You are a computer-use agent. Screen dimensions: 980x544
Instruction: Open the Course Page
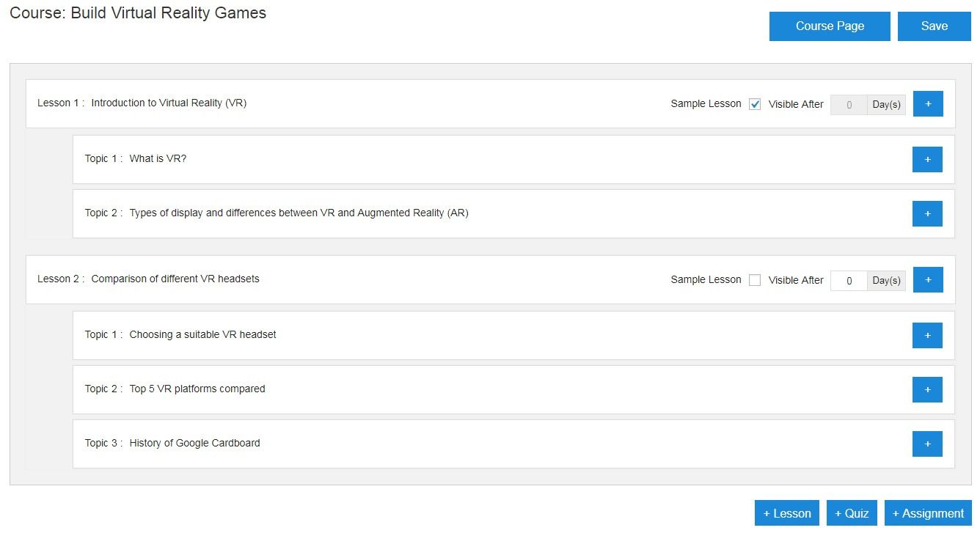(x=830, y=26)
